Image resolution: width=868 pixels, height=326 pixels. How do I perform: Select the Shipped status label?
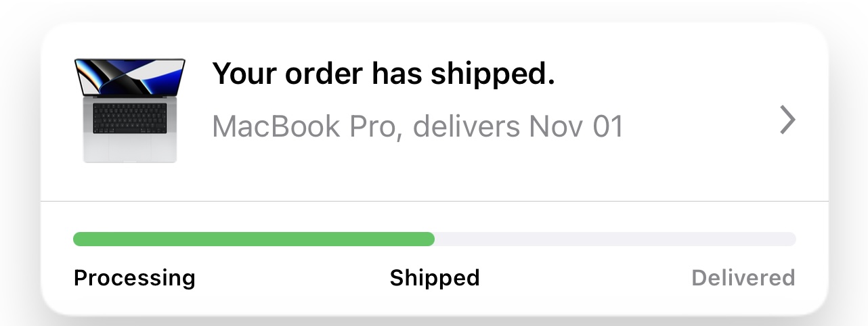point(435,278)
